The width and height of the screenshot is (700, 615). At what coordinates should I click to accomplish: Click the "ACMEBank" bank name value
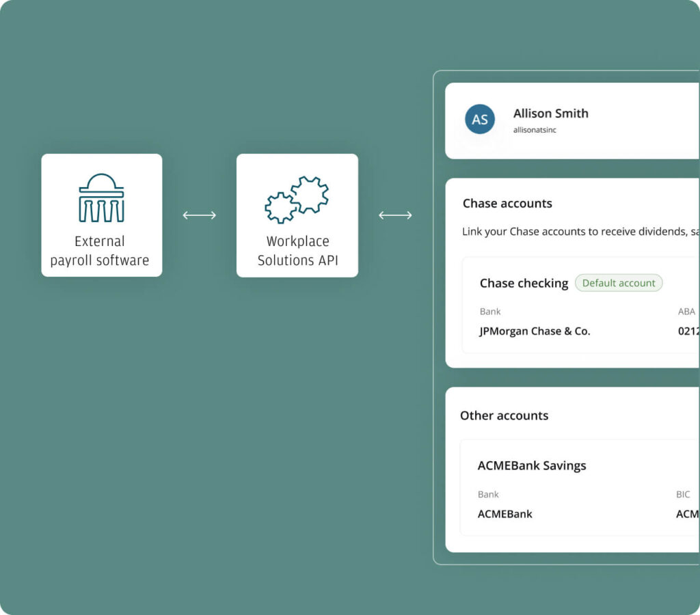[x=504, y=514]
